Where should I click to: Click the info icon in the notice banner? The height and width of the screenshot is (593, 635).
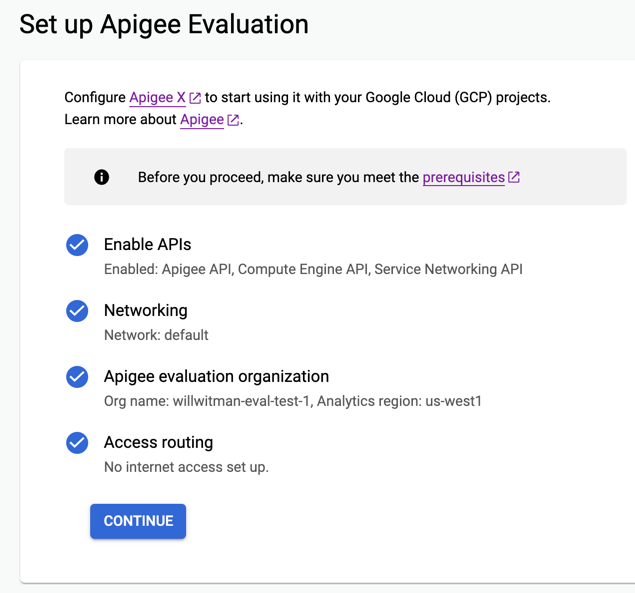pos(102,177)
